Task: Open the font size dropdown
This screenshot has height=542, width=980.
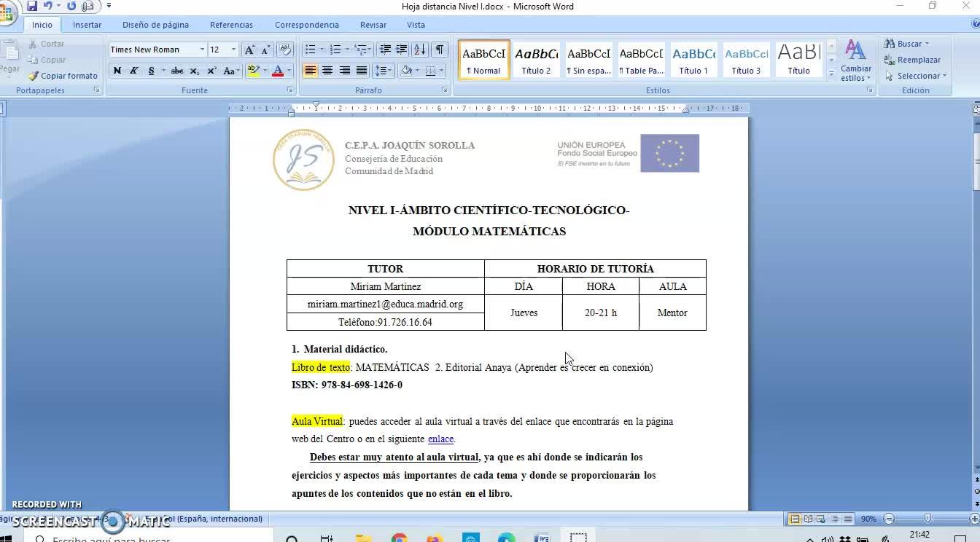Action: coord(233,50)
